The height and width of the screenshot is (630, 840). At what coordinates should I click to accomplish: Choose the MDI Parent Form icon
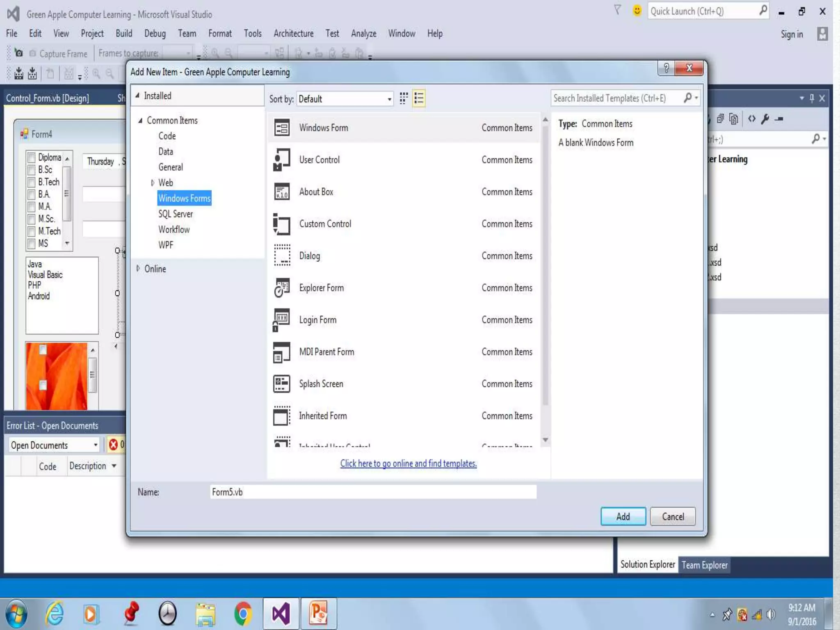(282, 352)
